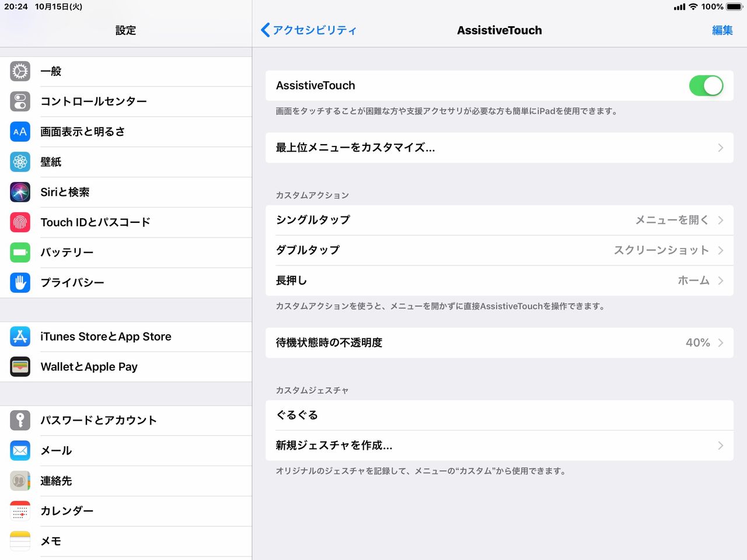Viewport: 747px width, 560px height.
Task: Open the メール envelope icon
Action: [20, 451]
